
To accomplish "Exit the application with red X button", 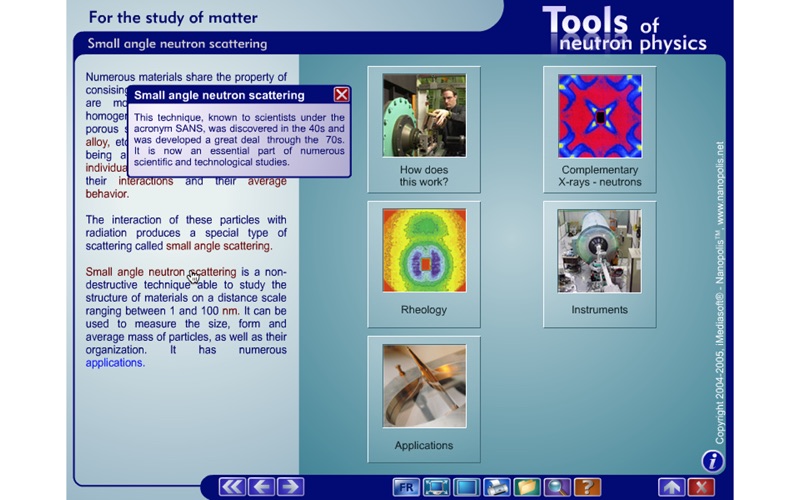I will tap(701, 487).
